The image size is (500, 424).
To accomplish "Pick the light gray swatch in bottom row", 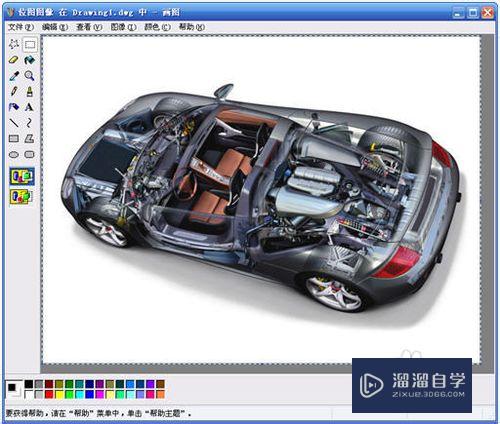I will click(x=39, y=395).
